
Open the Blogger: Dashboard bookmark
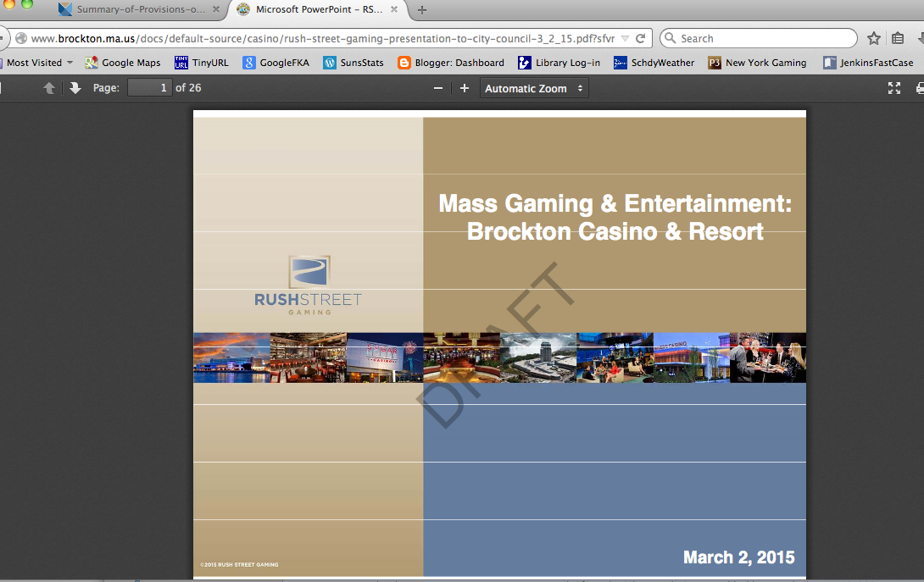click(x=450, y=63)
